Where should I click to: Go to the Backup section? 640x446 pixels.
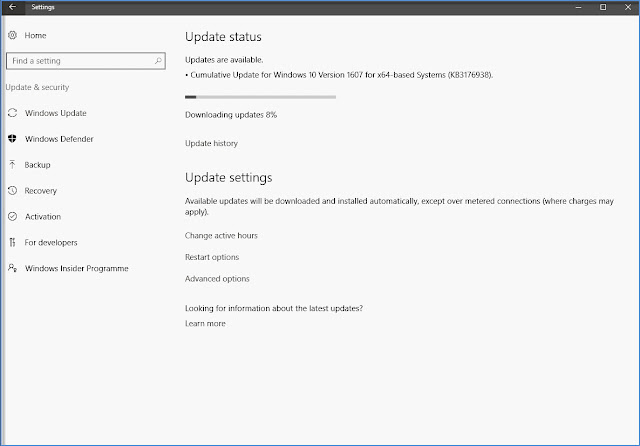pyautogui.click(x=38, y=165)
